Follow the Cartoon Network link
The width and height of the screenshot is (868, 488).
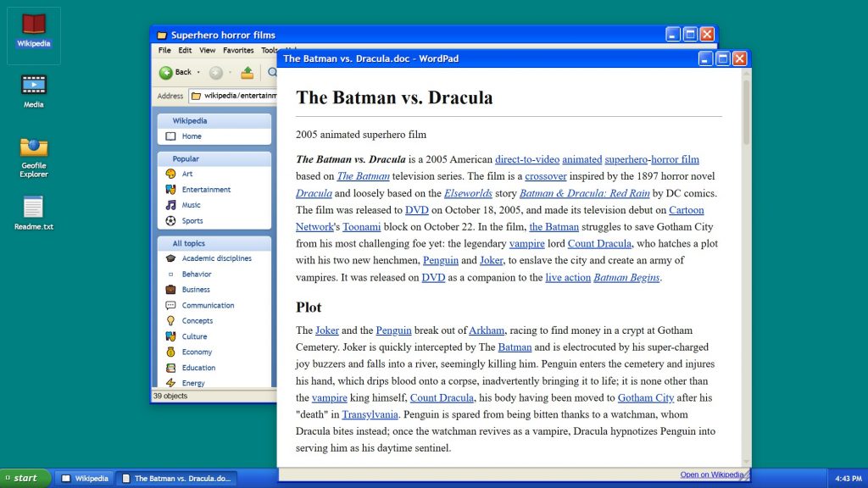[686, 210]
